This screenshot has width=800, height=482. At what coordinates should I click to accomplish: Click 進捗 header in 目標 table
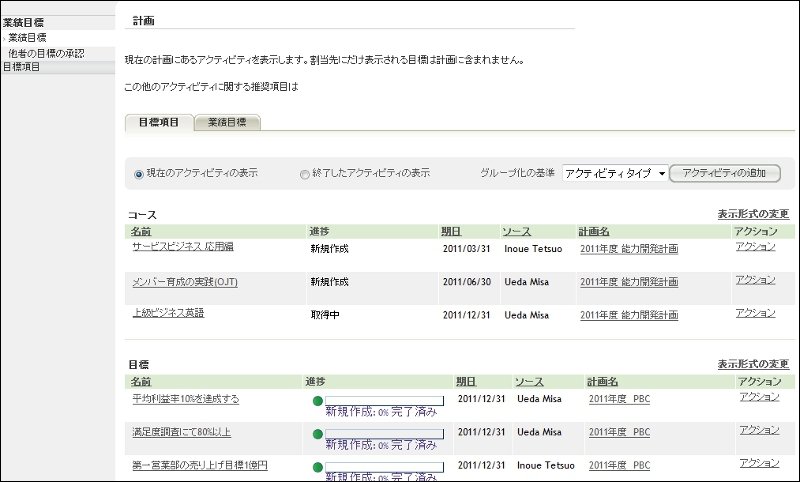coord(315,382)
